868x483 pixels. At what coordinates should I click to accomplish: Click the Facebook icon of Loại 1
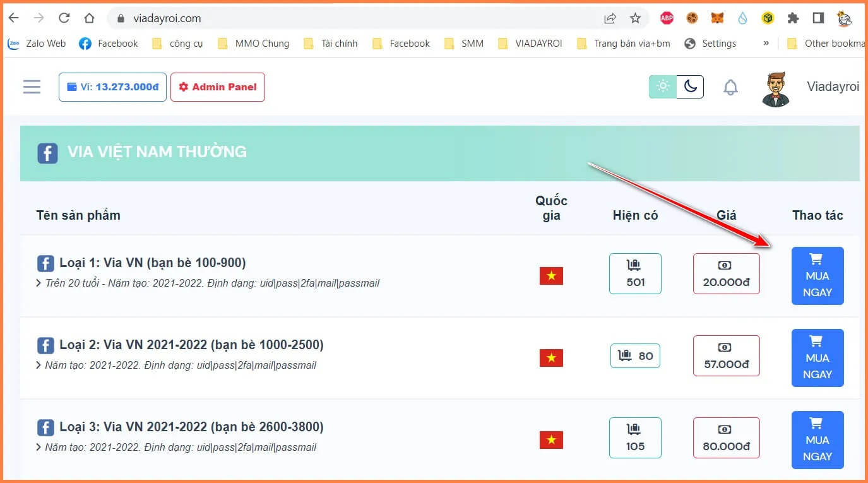pos(45,264)
